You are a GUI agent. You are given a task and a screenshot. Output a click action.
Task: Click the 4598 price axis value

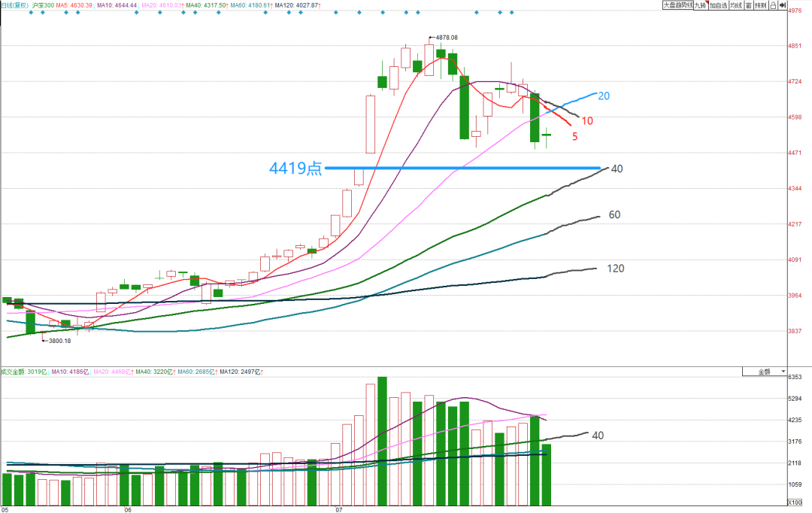coord(795,117)
